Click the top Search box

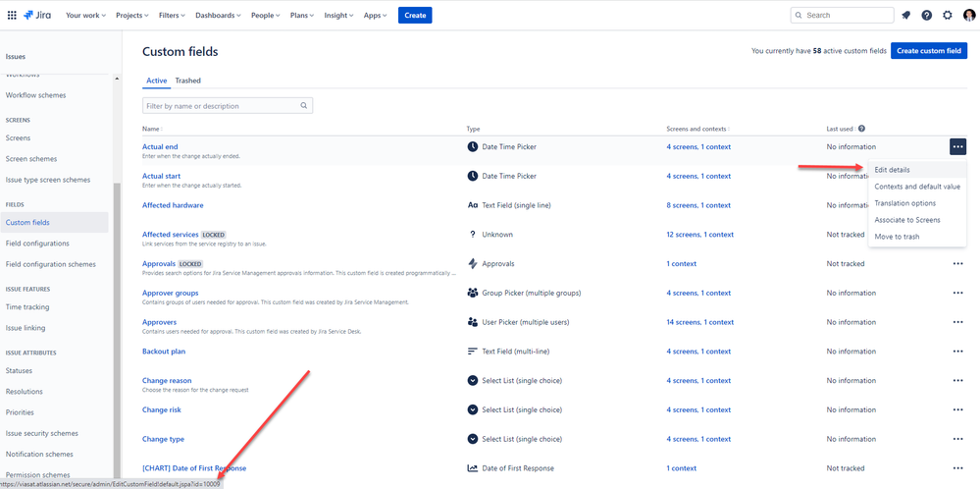pos(842,15)
